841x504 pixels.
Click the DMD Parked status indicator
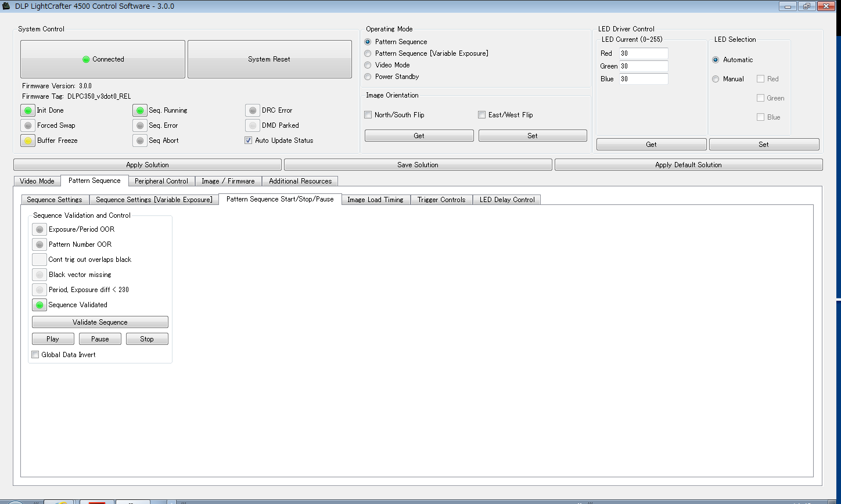pos(252,125)
